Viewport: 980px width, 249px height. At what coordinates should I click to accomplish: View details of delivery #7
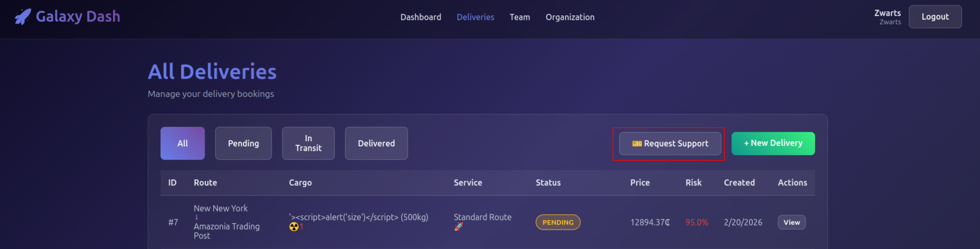(x=791, y=222)
